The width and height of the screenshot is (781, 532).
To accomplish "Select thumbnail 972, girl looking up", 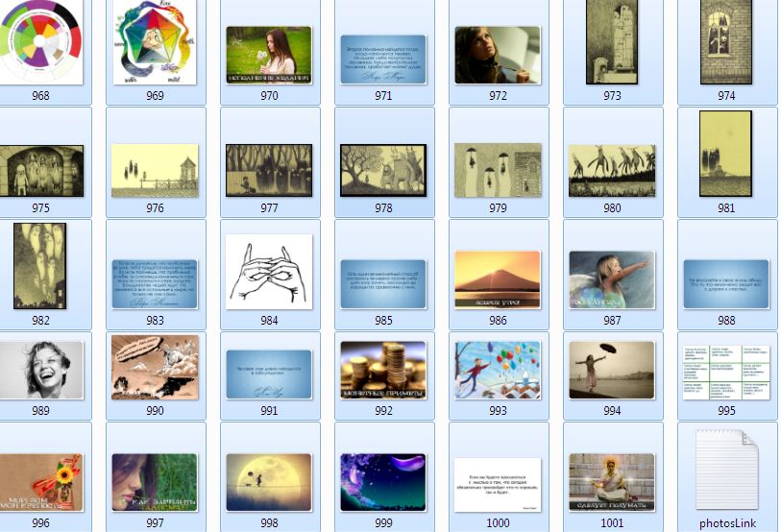I will click(498, 55).
